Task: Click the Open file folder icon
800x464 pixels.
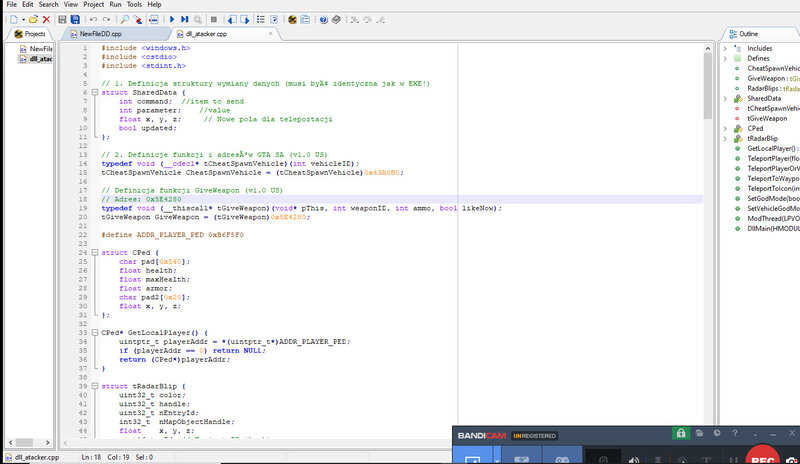Action: (x=33, y=19)
